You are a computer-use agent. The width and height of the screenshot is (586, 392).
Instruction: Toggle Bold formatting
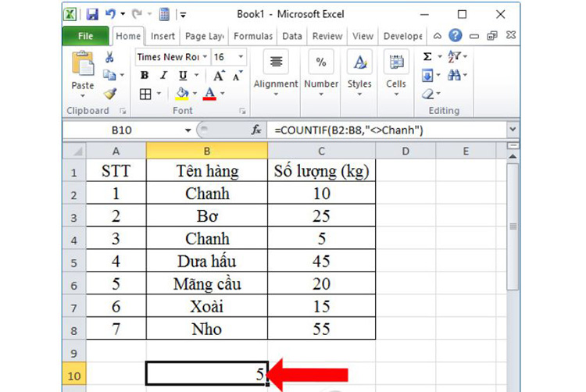coord(145,76)
